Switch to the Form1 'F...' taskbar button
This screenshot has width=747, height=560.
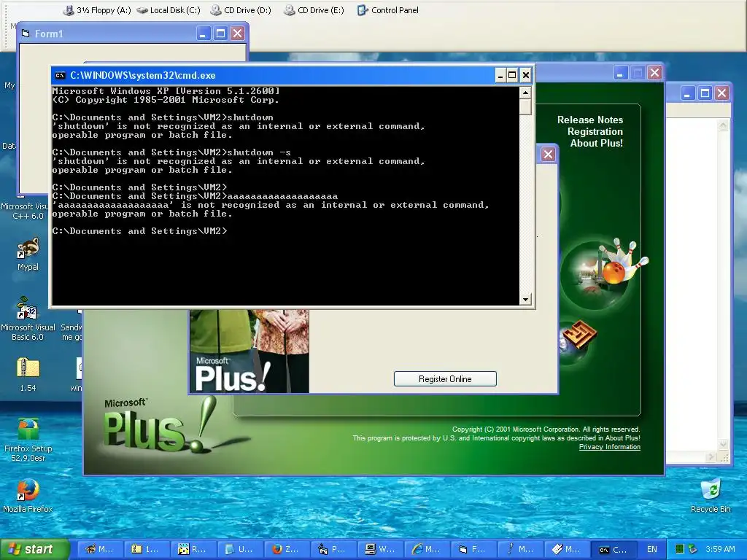click(473, 549)
